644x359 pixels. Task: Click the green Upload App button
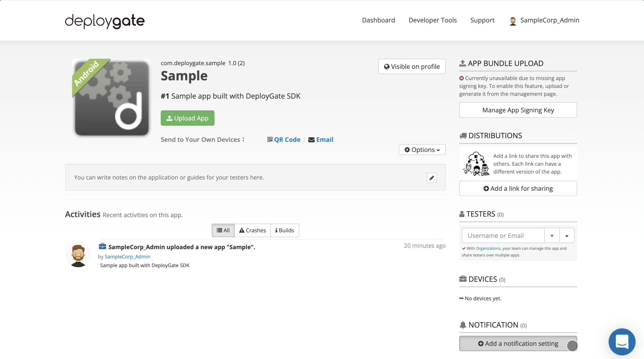[x=188, y=118]
